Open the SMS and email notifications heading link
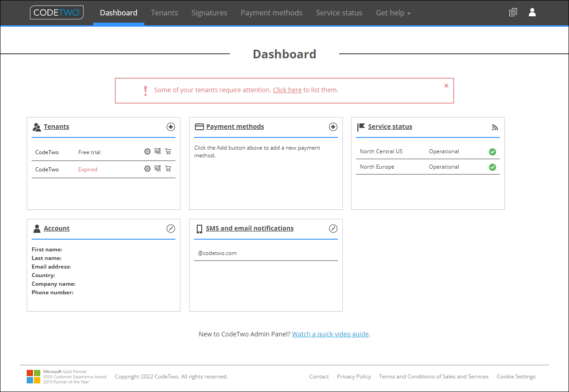 click(x=250, y=228)
